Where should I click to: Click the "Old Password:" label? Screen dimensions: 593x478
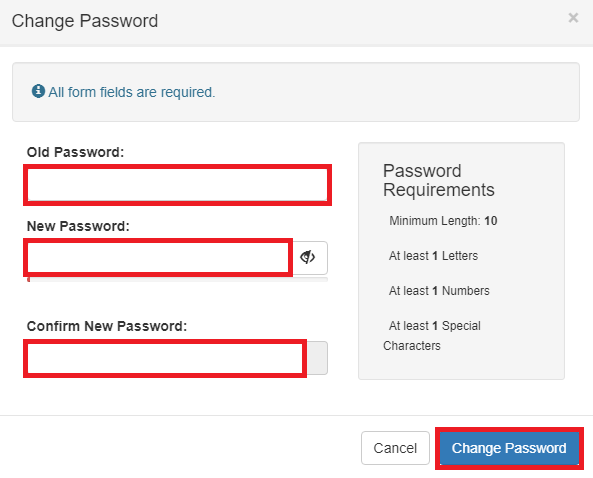(75, 152)
